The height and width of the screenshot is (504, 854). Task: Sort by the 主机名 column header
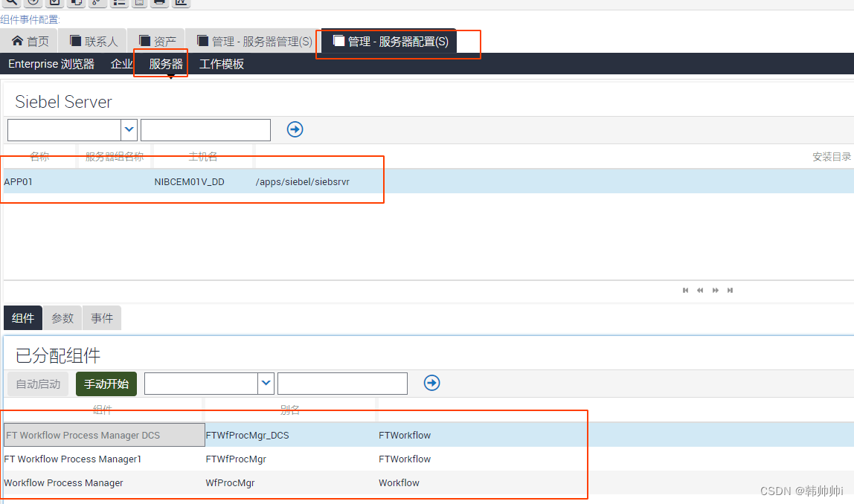click(x=202, y=157)
